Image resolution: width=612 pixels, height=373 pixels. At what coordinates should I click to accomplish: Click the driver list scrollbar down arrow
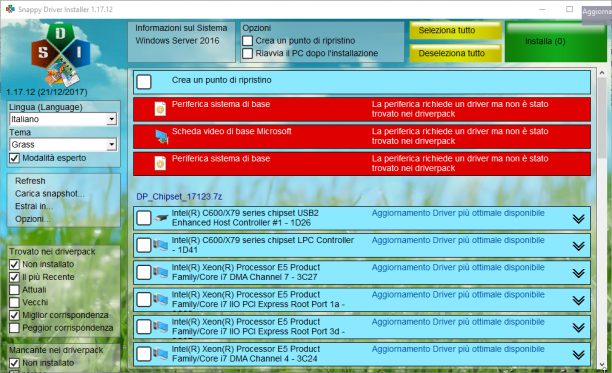pos(601,365)
